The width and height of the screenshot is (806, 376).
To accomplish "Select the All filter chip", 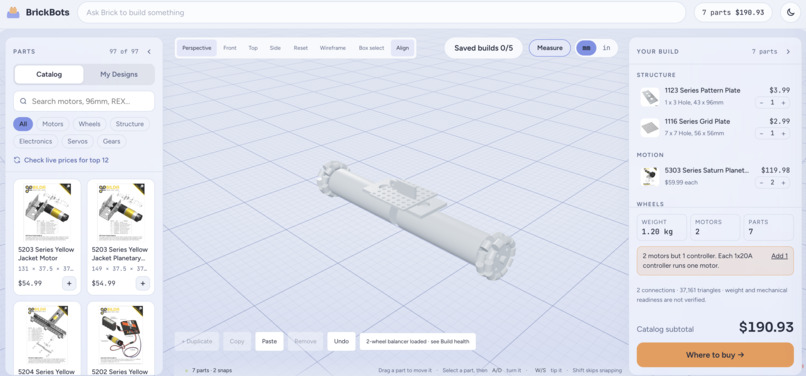I will click(23, 124).
